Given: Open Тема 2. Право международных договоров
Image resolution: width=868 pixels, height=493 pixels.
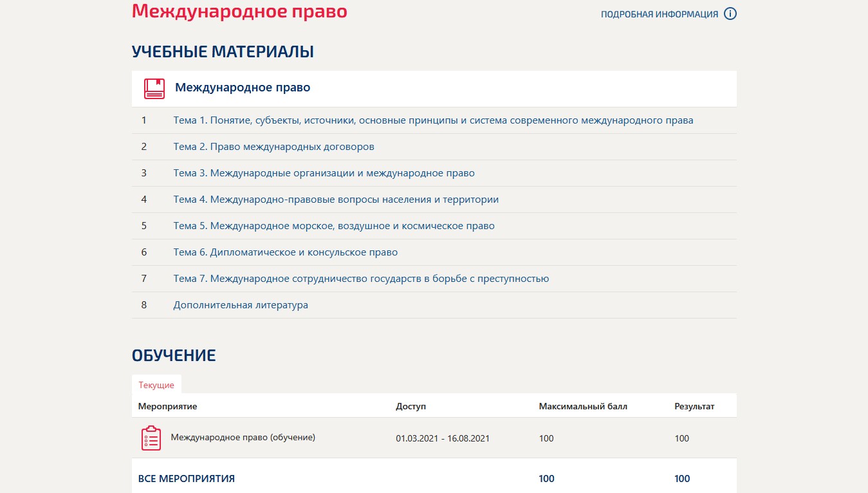Looking at the screenshot, I should coord(273,147).
